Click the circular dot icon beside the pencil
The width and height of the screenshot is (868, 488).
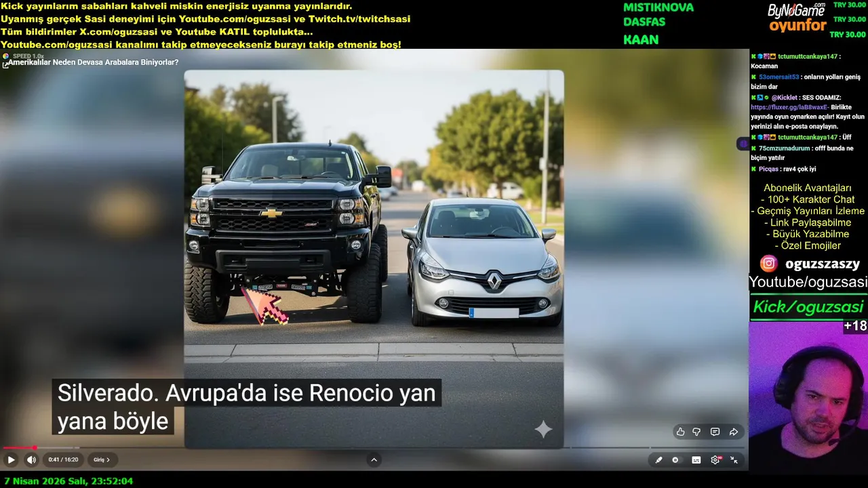tap(675, 460)
